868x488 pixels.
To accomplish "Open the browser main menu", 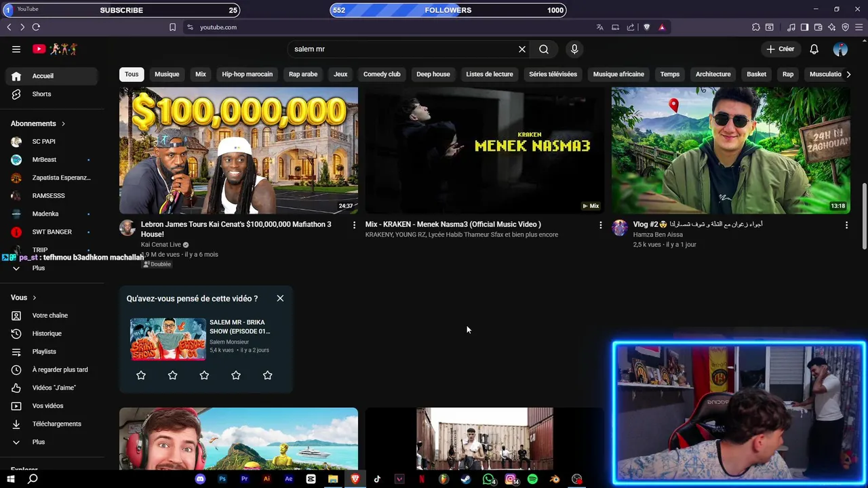I will coord(859,27).
